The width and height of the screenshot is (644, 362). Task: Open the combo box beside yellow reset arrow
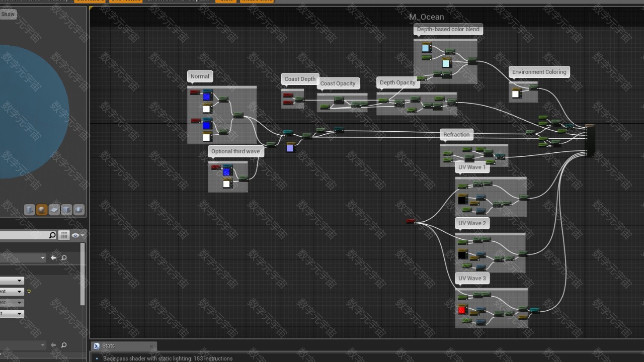pyautogui.click(x=12, y=292)
